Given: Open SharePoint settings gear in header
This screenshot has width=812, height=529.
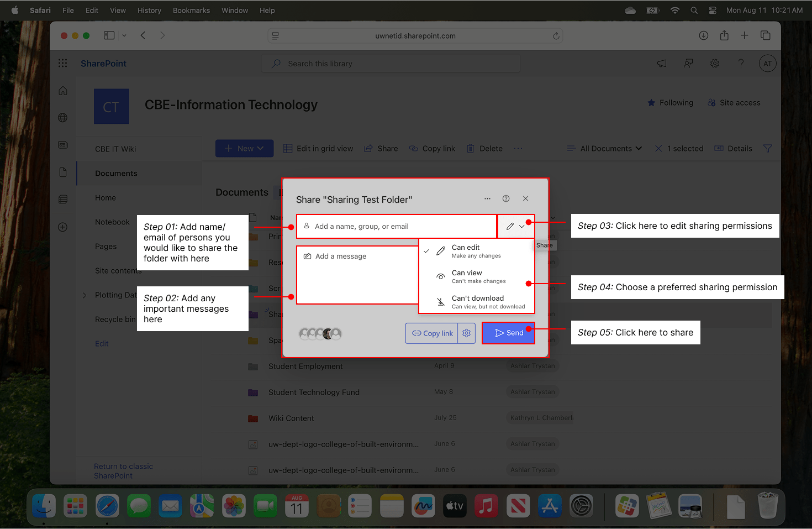Looking at the screenshot, I should click(715, 64).
